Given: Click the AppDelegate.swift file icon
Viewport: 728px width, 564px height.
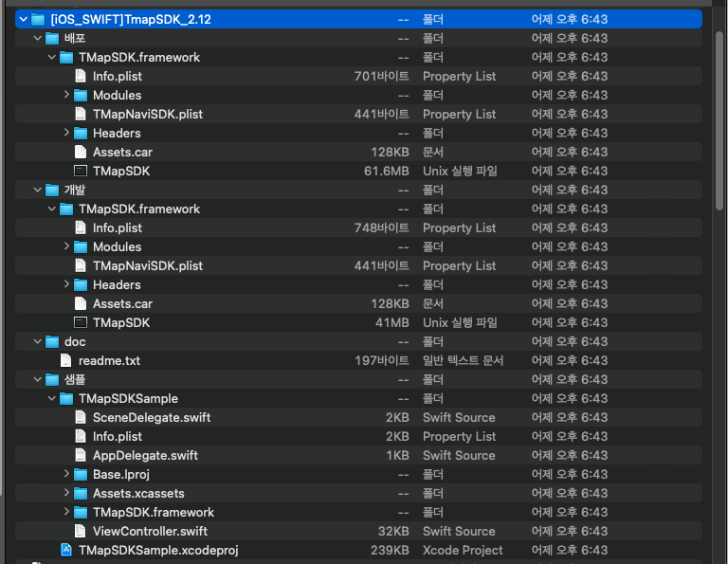Looking at the screenshot, I should click(81, 455).
